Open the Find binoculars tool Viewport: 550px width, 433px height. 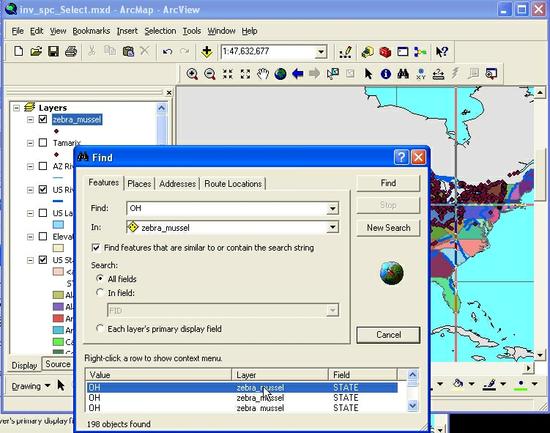click(403, 74)
